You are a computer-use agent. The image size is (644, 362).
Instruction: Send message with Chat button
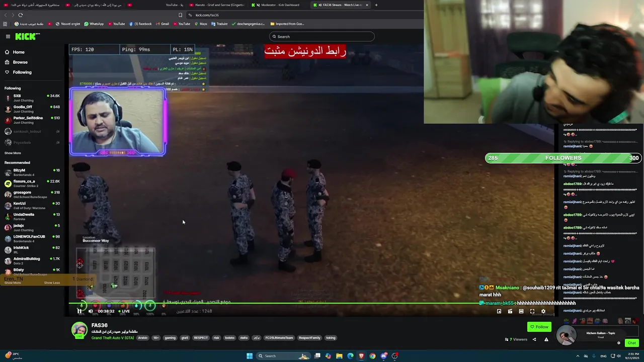[x=632, y=343]
